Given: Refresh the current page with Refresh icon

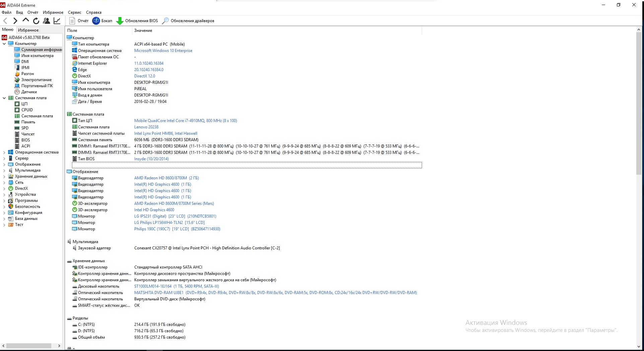Looking at the screenshot, I should (x=36, y=21).
